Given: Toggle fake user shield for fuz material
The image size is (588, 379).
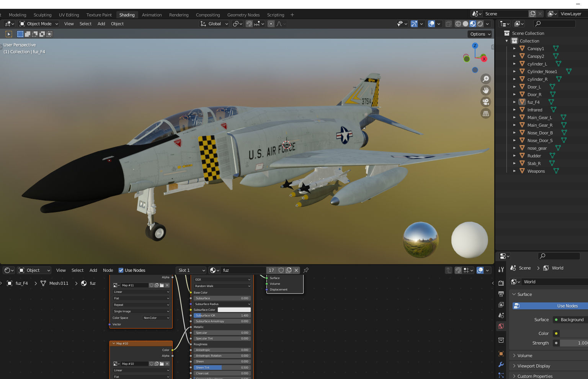Looking at the screenshot, I should [281, 270].
